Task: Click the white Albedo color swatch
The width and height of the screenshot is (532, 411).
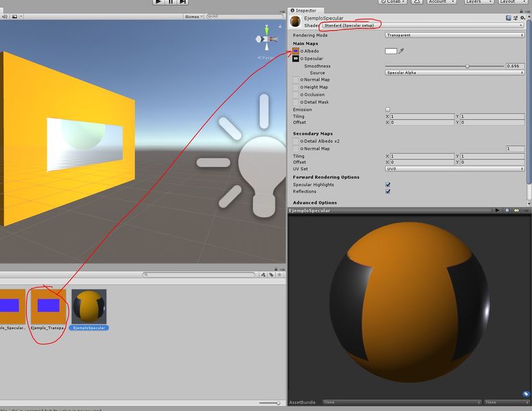Action: [x=391, y=51]
